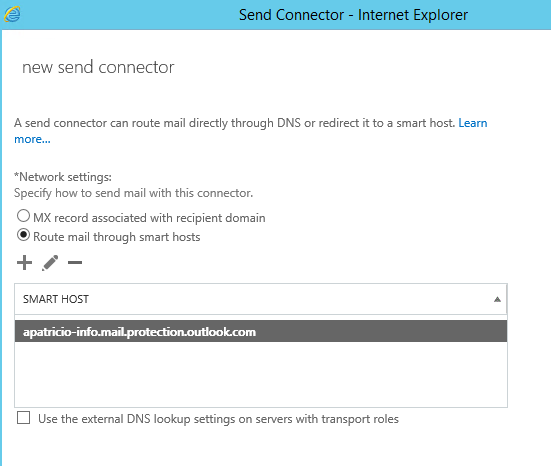551x466 pixels.
Task: Click the sort arrow in SMART HOST header
Action: [497, 299]
